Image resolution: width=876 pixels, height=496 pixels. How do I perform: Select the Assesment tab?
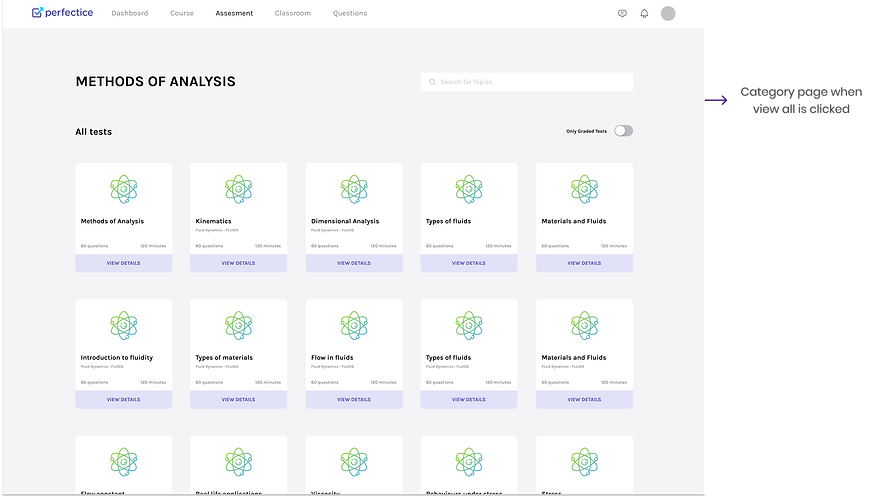[234, 13]
